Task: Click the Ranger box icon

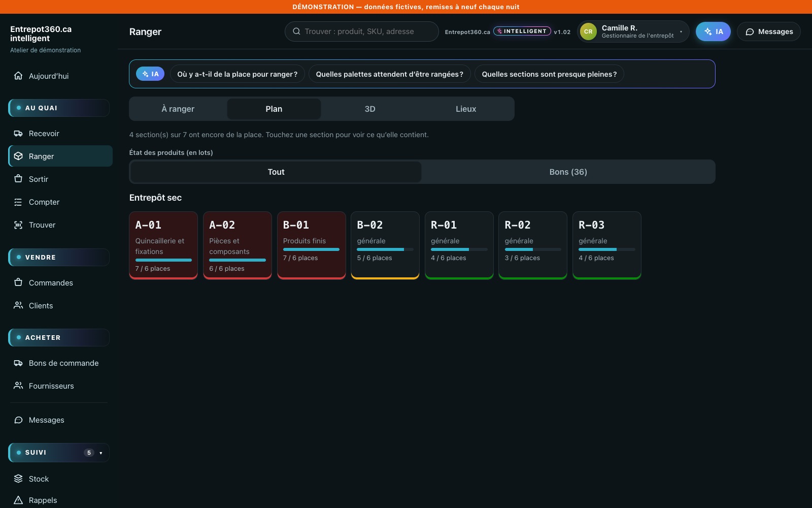Action: pos(18,156)
